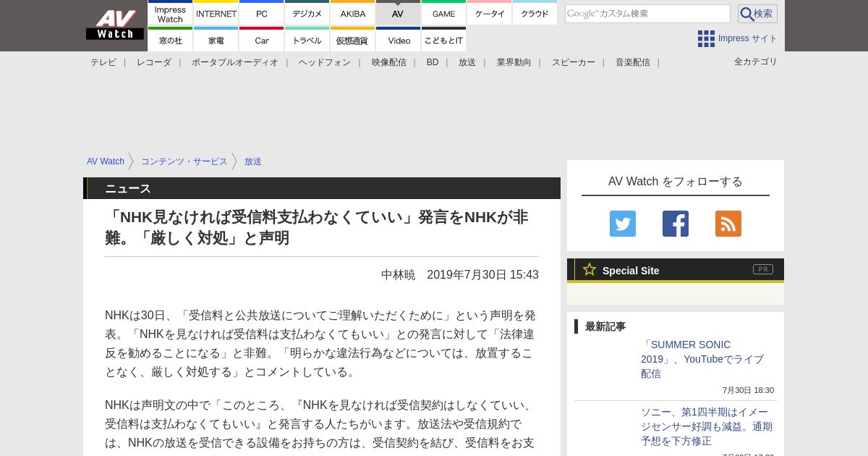Click 放送 breadcrumb link

[x=253, y=161]
